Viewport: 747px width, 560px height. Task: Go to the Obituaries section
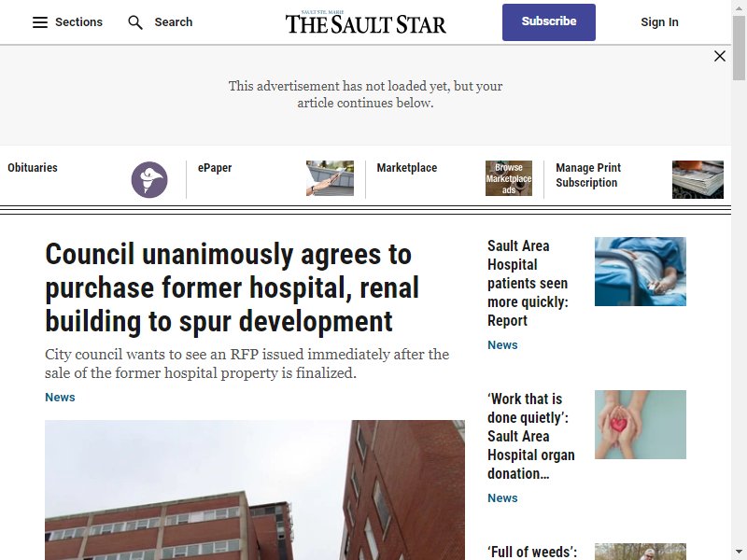[33, 168]
